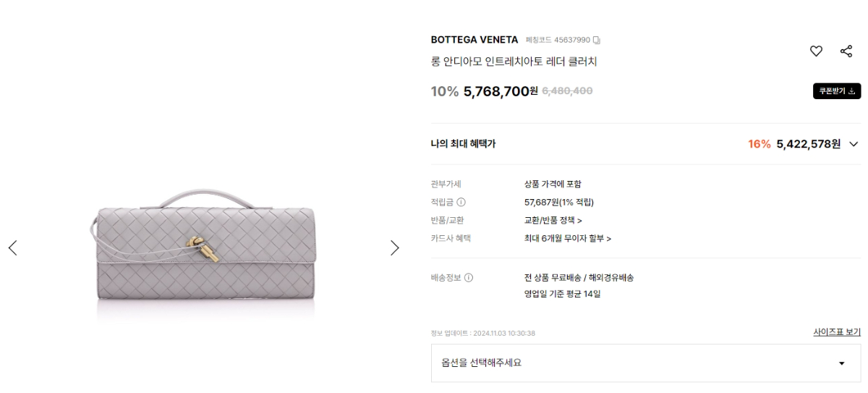
Task: Click the crossed-out 6,480,400 original price
Action: (568, 91)
